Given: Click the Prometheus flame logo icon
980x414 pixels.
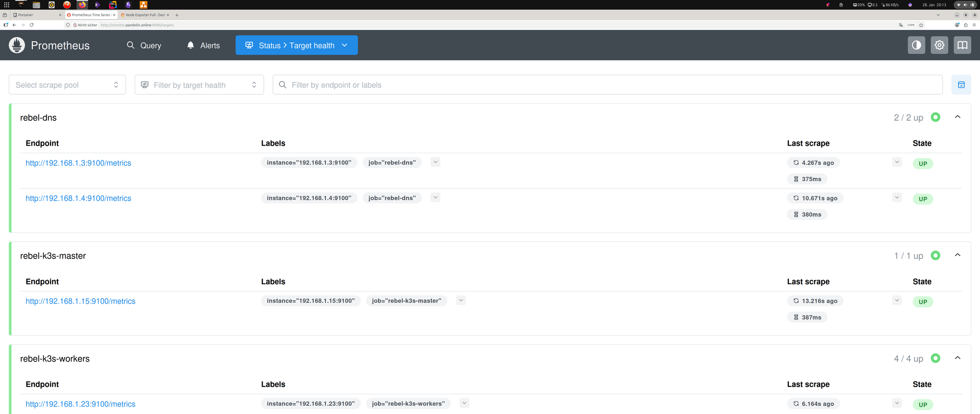Looking at the screenshot, I should click(x=17, y=45).
